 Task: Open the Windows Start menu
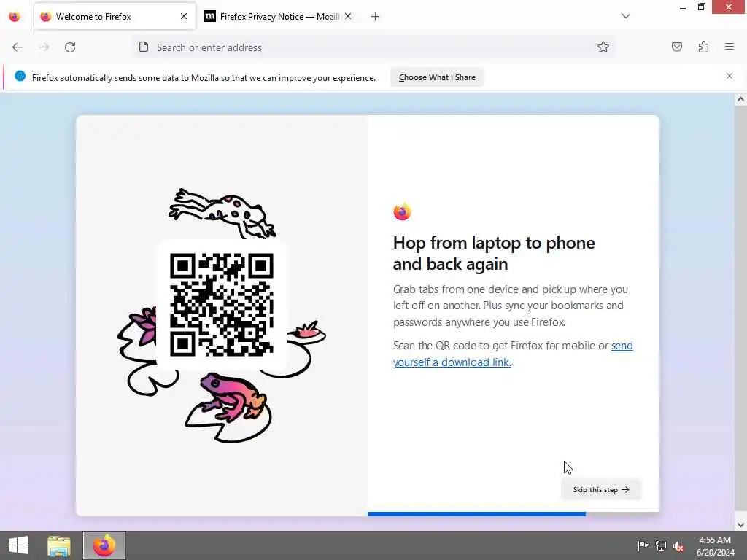[18, 545]
